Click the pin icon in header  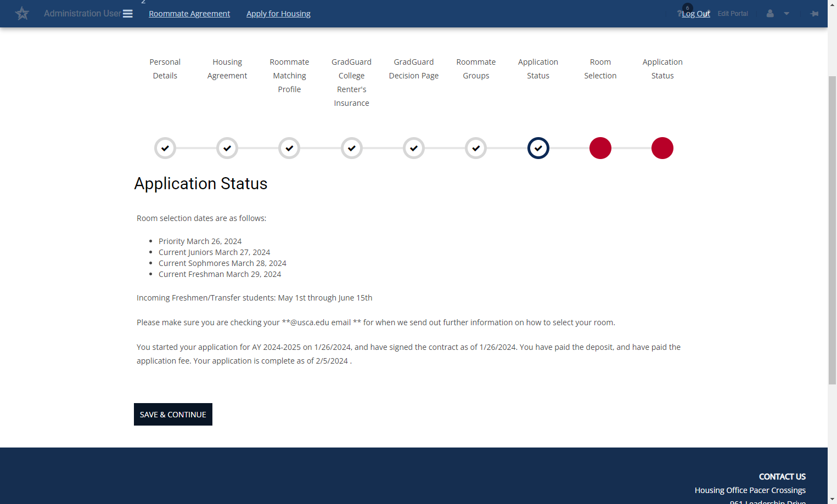point(814,13)
